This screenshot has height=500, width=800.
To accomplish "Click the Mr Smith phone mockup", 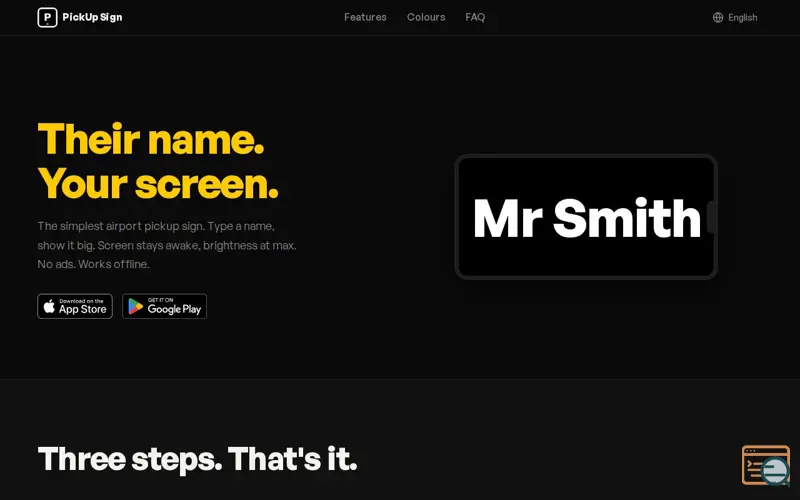I will pyautogui.click(x=586, y=217).
